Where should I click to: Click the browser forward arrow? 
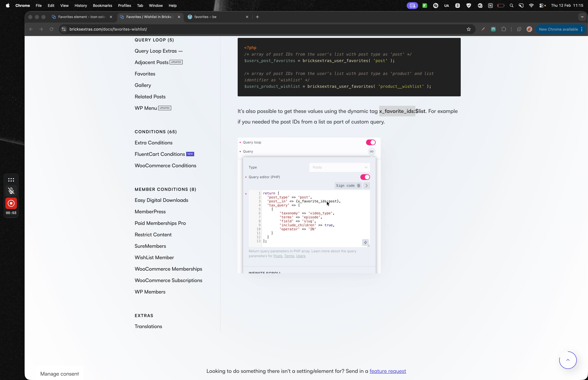41,29
